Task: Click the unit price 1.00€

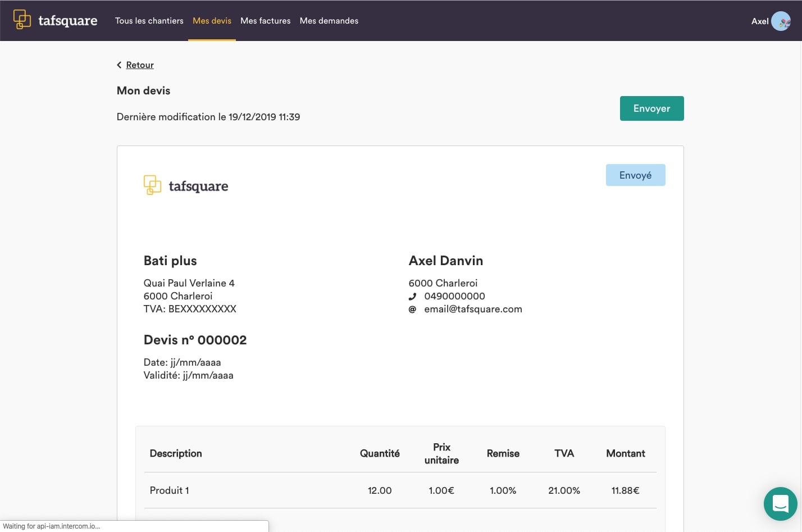Action: [441, 490]
